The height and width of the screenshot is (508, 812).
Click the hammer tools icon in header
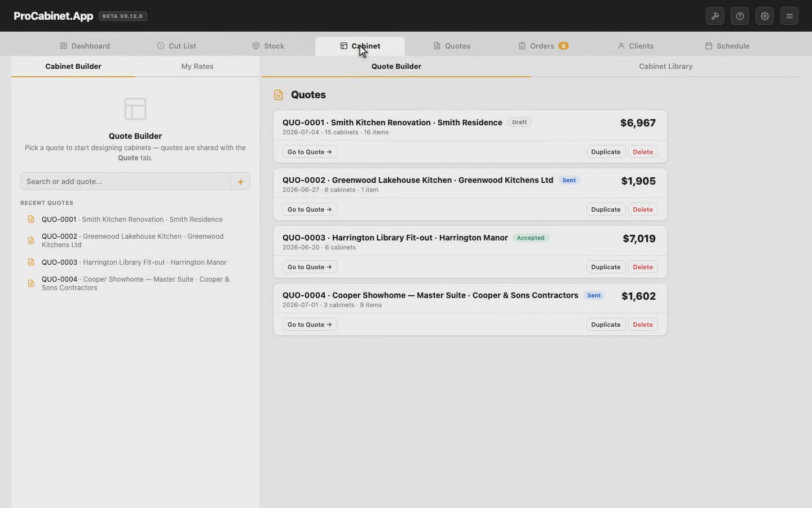[x=715, y=16]
